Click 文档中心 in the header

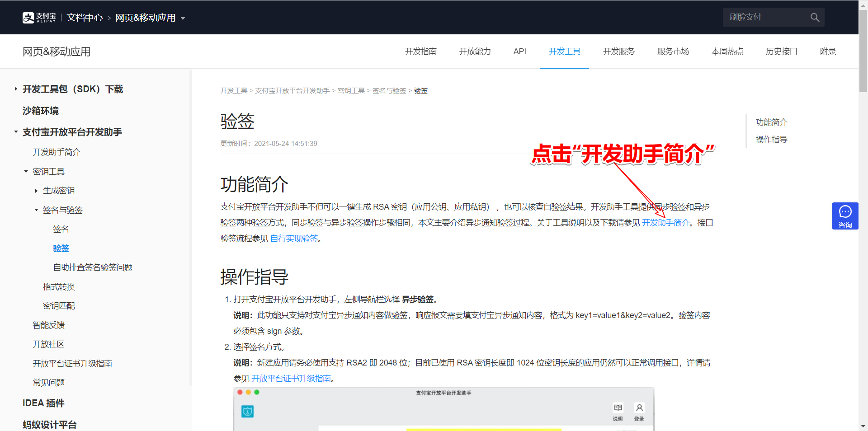pyautogui.click(x=85, y=18)
